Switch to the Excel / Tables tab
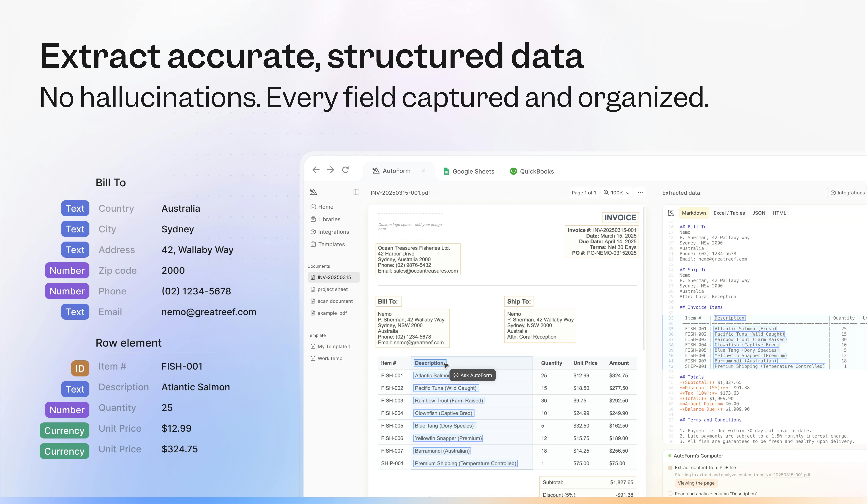Screen dimensions: 867x504 (x=729, y=213)
